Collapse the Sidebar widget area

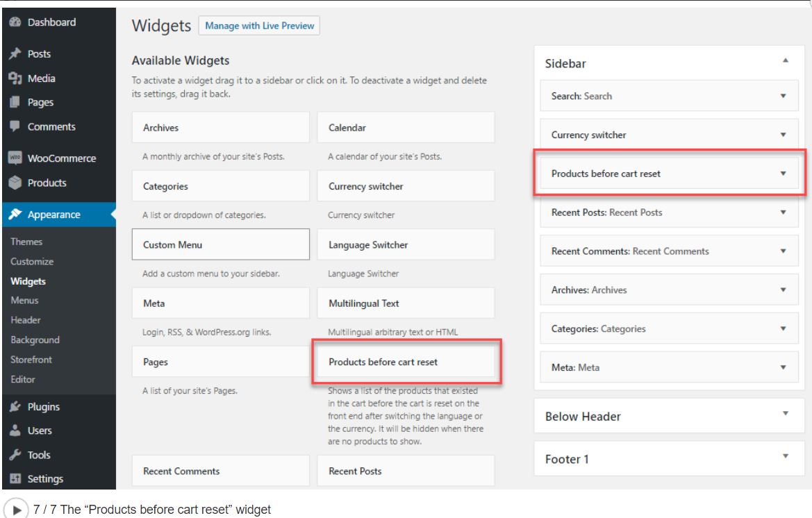tap(786, 60)
